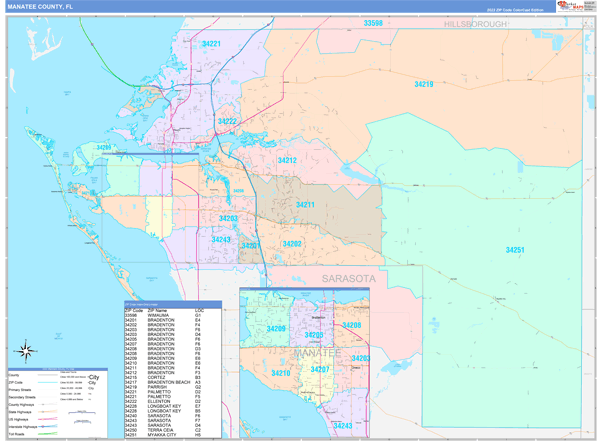Select ZIP code 34219 label on map
Screen dimensions: 600x441
424,85
